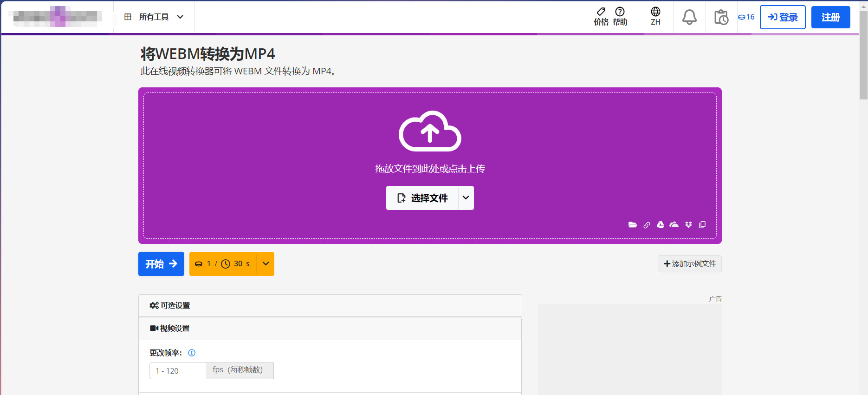868x395 pixels.
Task: Paste file from clipboard icon
Action: (x=702, y=225)
